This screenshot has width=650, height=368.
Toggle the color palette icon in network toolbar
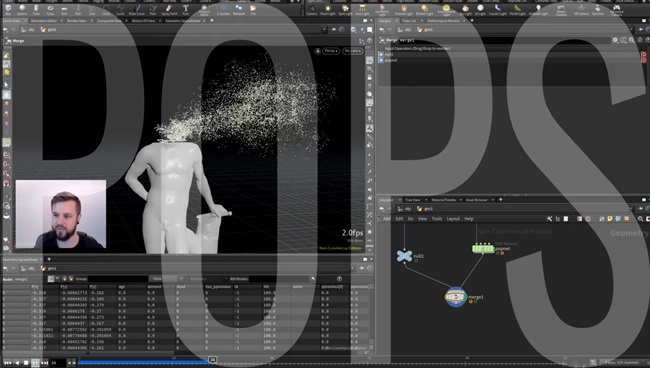[x=580, y=218]
